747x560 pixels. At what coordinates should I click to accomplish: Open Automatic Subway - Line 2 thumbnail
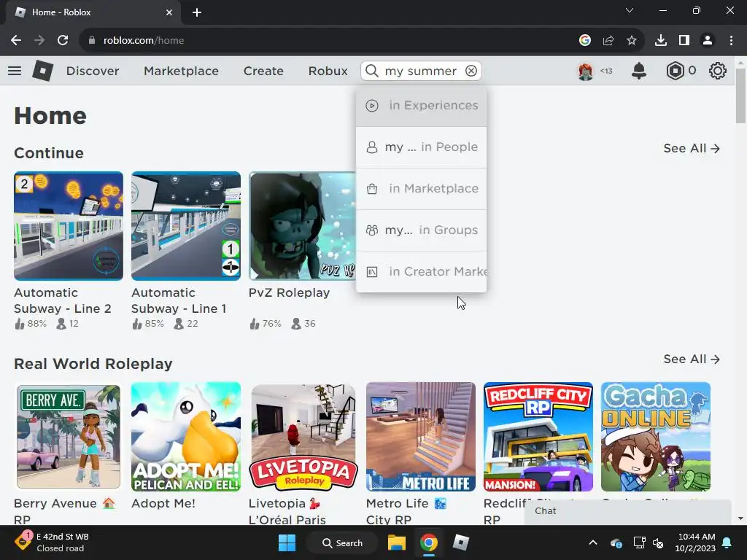click(68, 226)
